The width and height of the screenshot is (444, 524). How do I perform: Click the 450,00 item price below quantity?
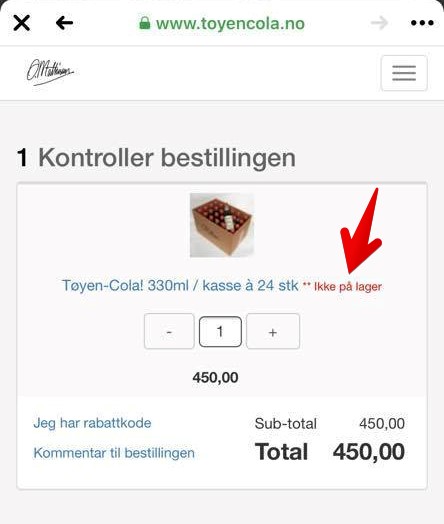(x=215, y=378)
